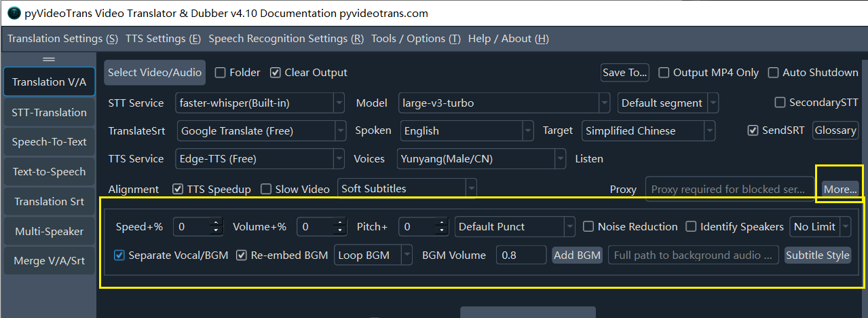
Task: Switch to Translation V/A tab
Action: pyautogui.click(x=49, y=82)
